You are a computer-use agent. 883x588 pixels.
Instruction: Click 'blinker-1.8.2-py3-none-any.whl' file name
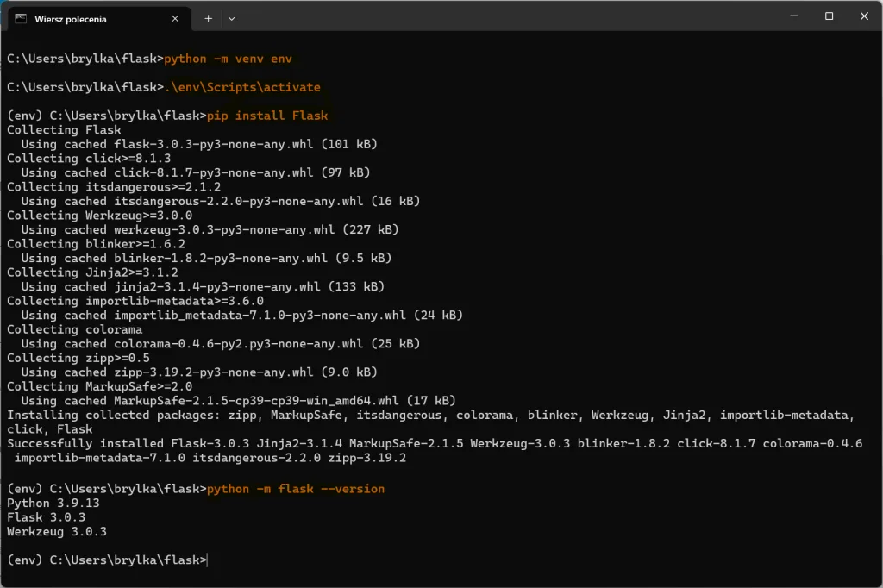(x=221, y=259)
